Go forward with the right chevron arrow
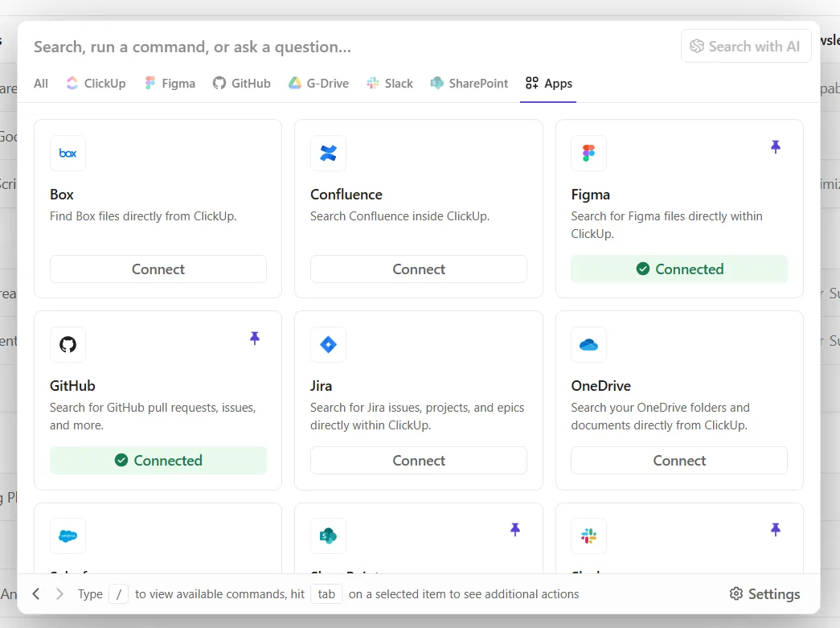This screenshot has width=840, height=628. (59, 593)
